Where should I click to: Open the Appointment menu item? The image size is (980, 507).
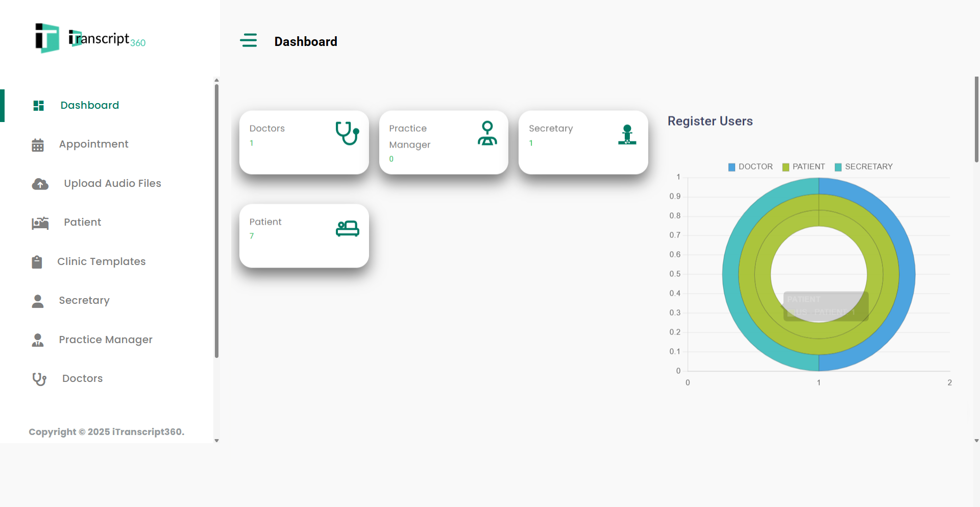coord(93,144)
